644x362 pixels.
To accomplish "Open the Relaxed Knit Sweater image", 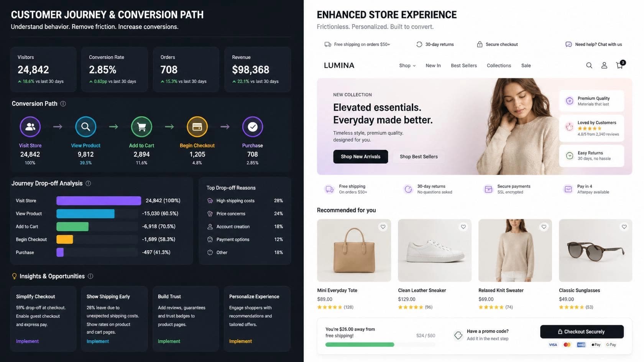I will click(515, 250).
